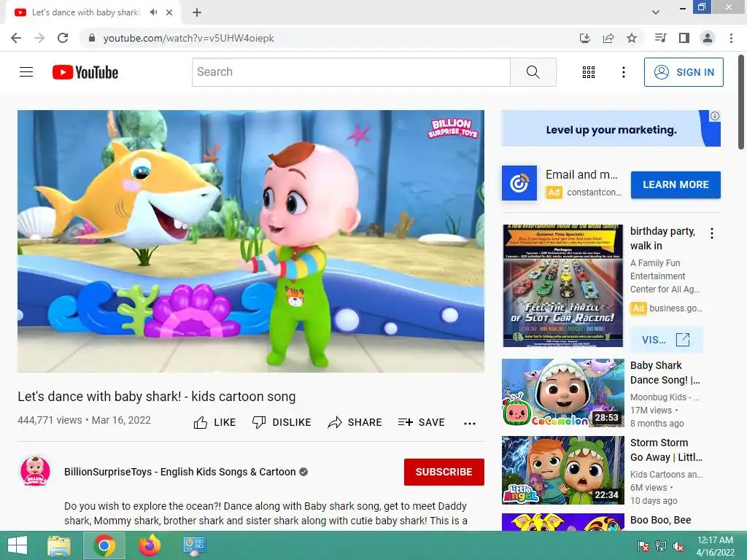
Task: Toggle the Chrome side panel
Action: 684,38
